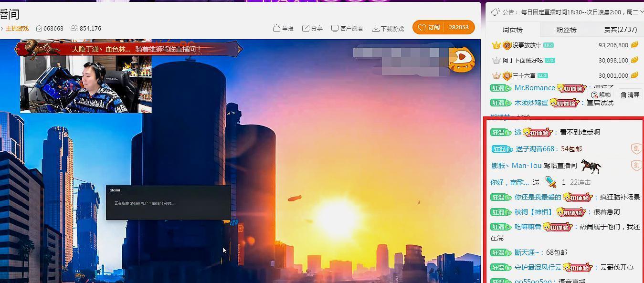This screenshot has width=644, height=283.
Task: Click the 初体验 badge beside 秋祠【神相】
Action: pyautogui.click(x=571, y=212)
